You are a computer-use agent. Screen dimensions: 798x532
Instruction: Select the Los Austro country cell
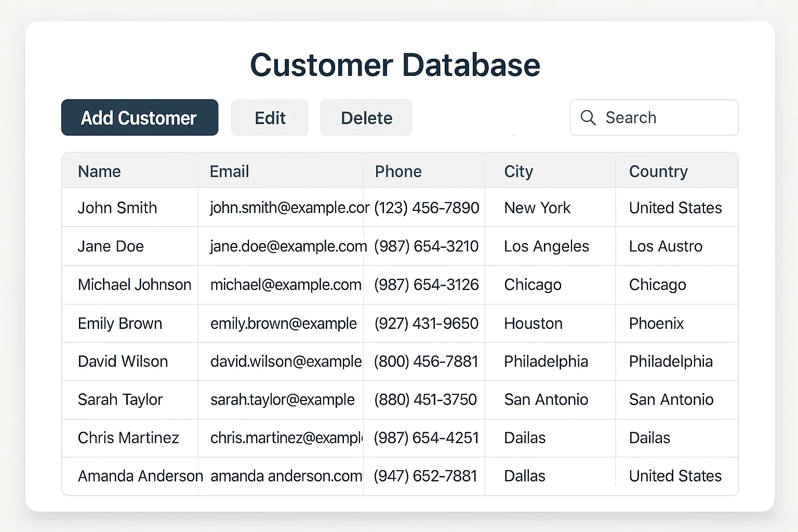pyautogui.click(x=677, y=246)
